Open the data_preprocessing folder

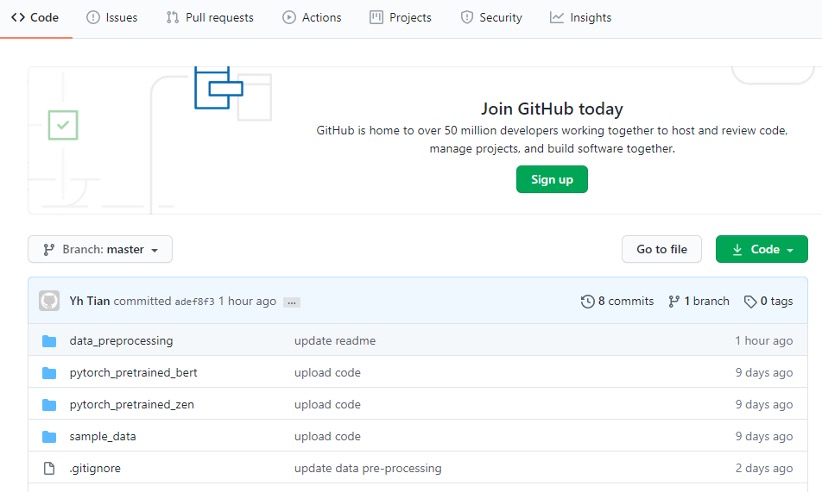[x=121, y=341]
